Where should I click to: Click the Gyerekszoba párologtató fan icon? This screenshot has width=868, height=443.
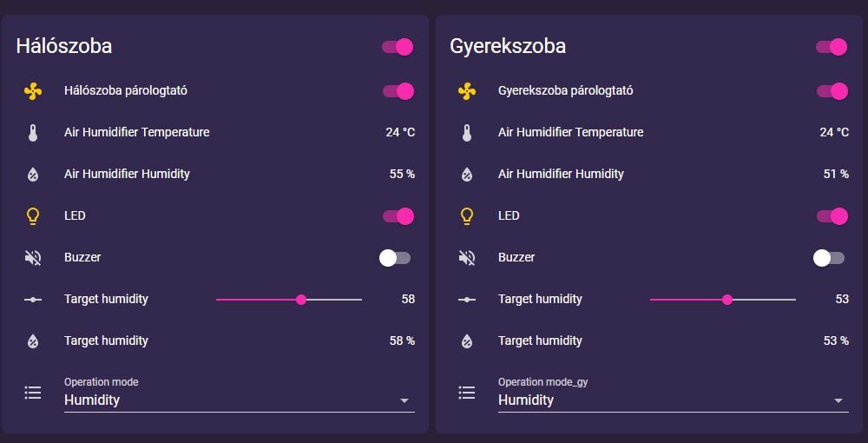coord(467,91)
